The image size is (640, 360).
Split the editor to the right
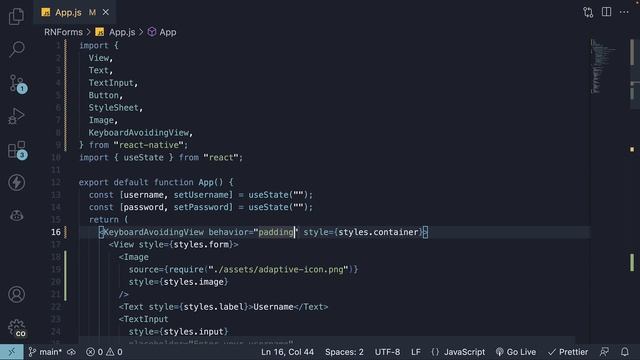click(607, 12)
